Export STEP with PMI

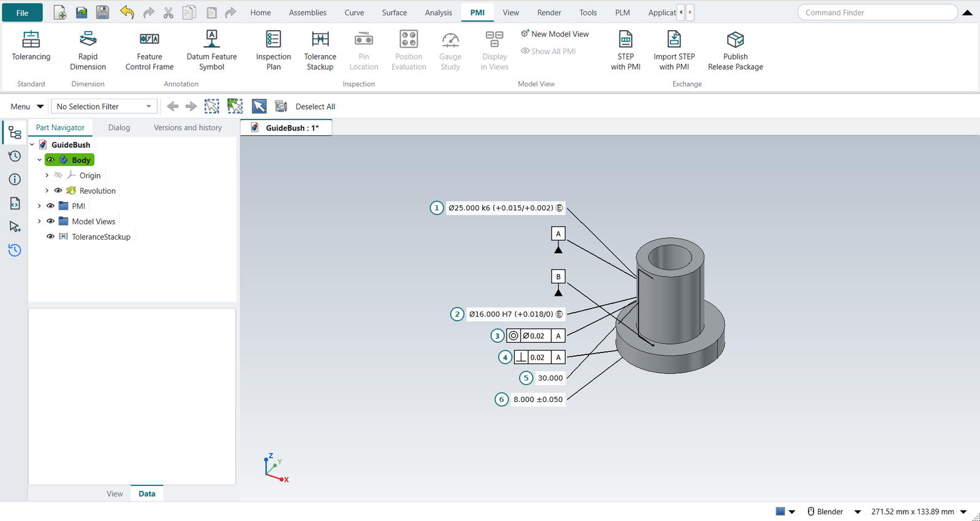tap(625, 50)
